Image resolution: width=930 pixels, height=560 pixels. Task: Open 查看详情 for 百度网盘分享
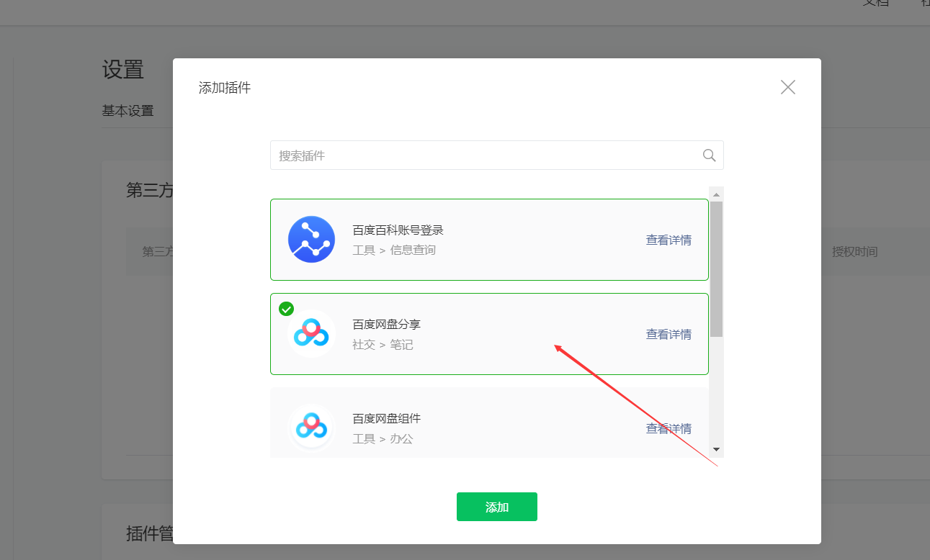669,335
